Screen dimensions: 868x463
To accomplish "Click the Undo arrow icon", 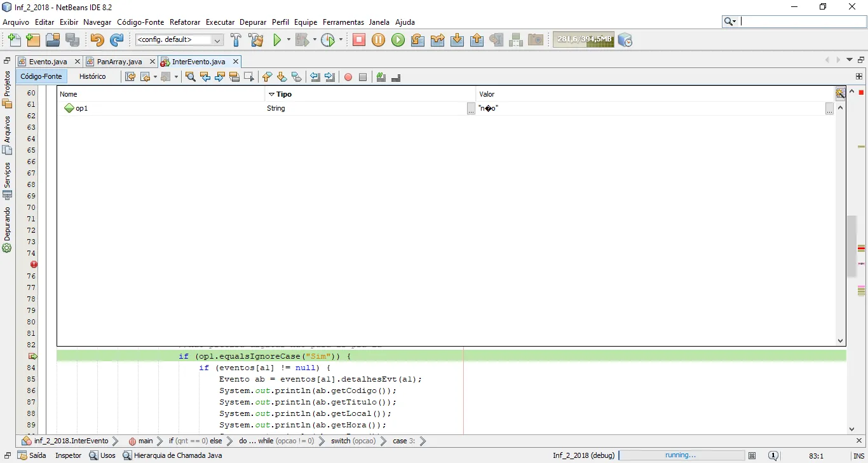I will 97,40.
